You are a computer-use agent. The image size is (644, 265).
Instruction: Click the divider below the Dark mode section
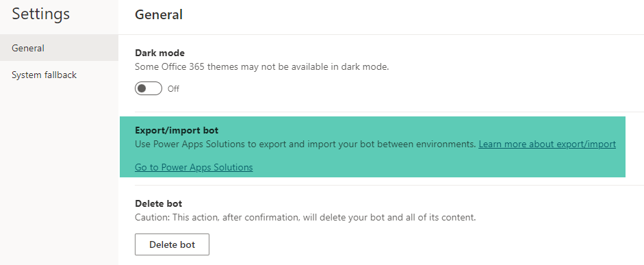click(389, 112)
